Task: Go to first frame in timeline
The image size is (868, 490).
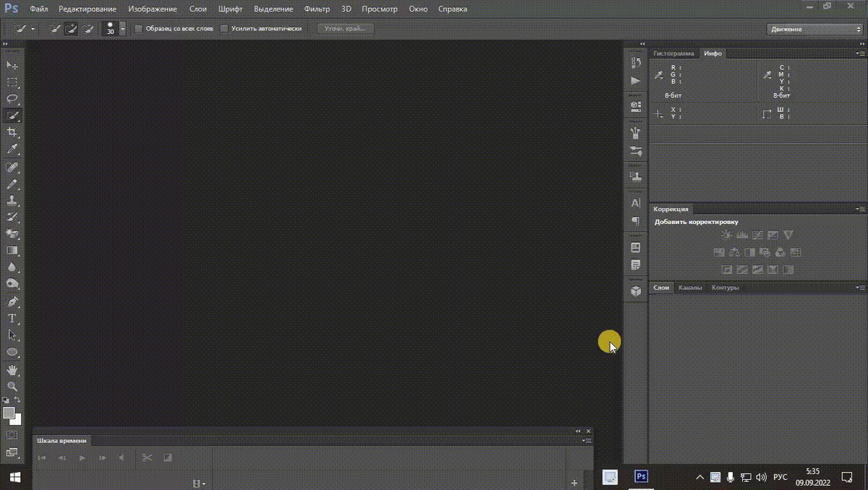Action: point(42,457)
